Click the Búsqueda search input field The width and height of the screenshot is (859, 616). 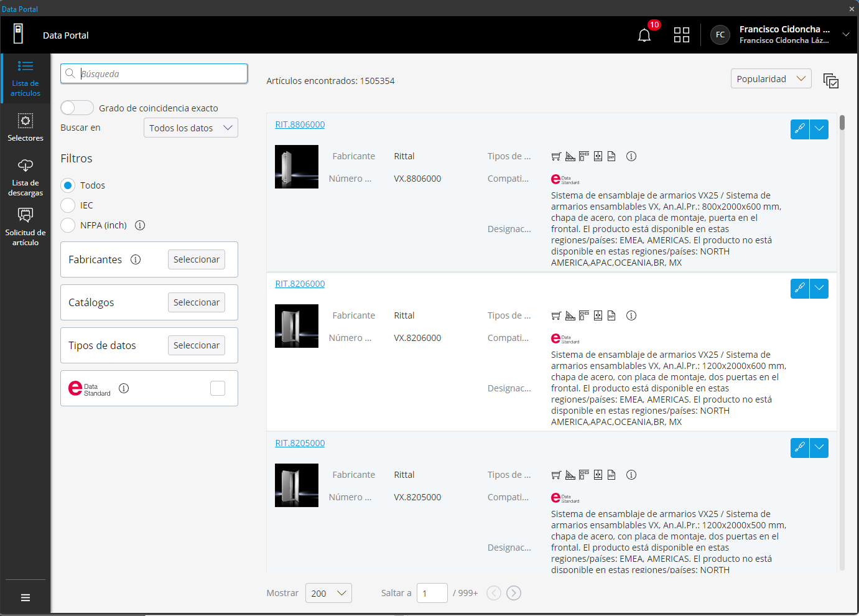click(154, 73)
